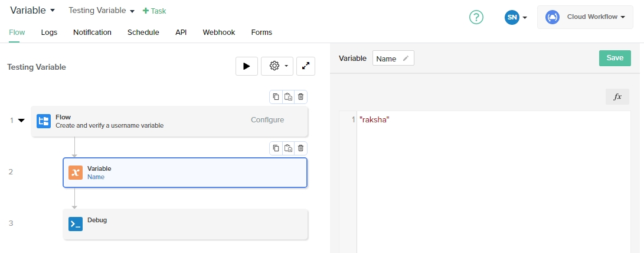Open the Testing Variable task dropdown
Image resolution: width=644 pixels, height=253 pixels.
[x=101, y=11]
